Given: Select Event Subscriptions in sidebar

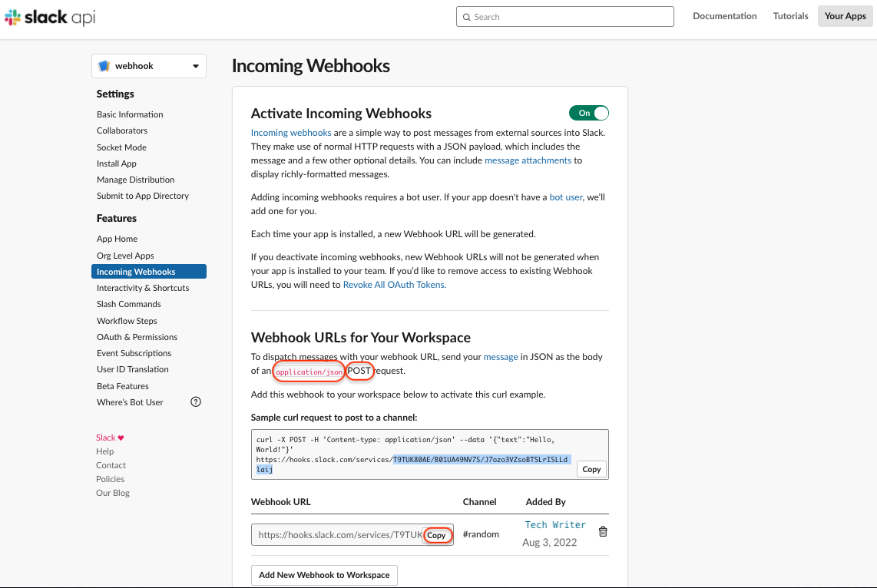Looking at the screenshot, I should [x=134, y=353].
